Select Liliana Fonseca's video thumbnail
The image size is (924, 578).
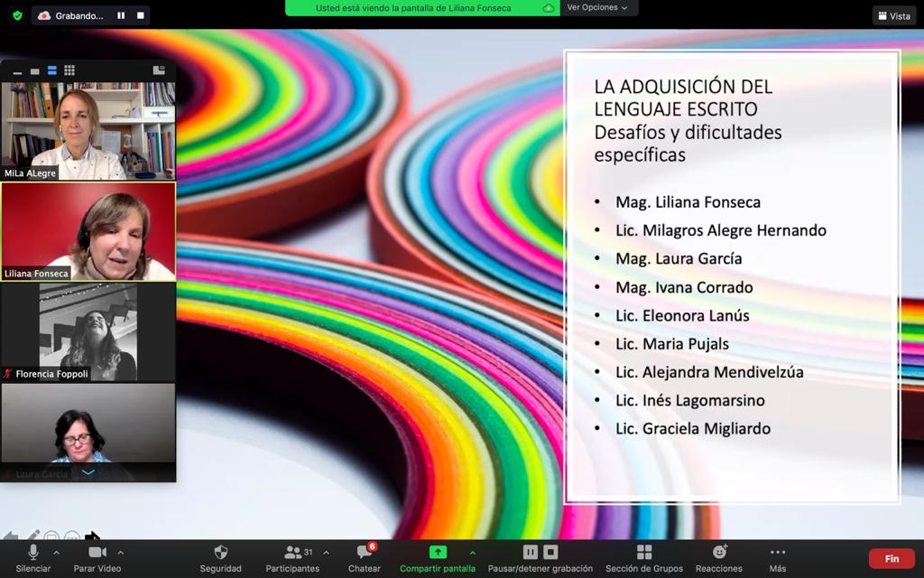[88, 231]
